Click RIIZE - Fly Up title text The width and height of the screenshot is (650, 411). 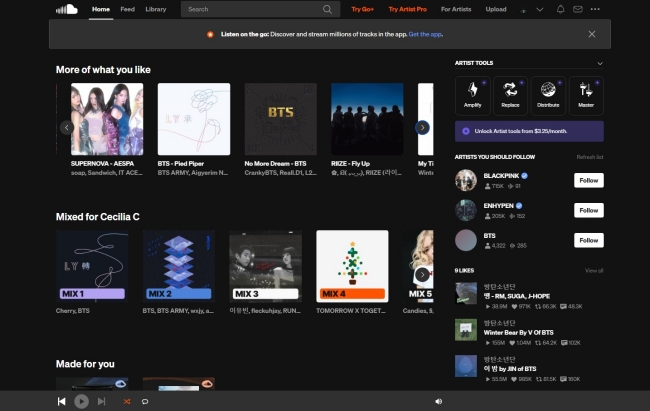coord(350,163)
